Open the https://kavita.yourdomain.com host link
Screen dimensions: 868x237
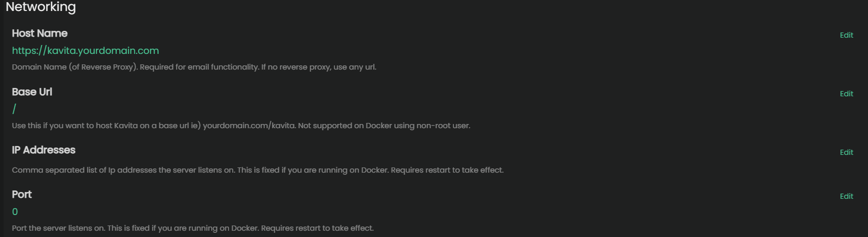pyautogui.click(x=85, y=51)
